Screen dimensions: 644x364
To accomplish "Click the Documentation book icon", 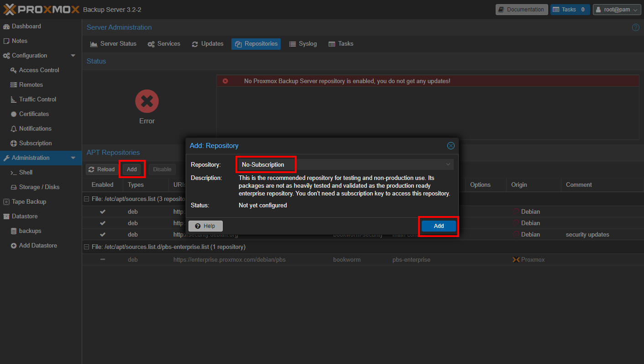I will tap(501, 10).
